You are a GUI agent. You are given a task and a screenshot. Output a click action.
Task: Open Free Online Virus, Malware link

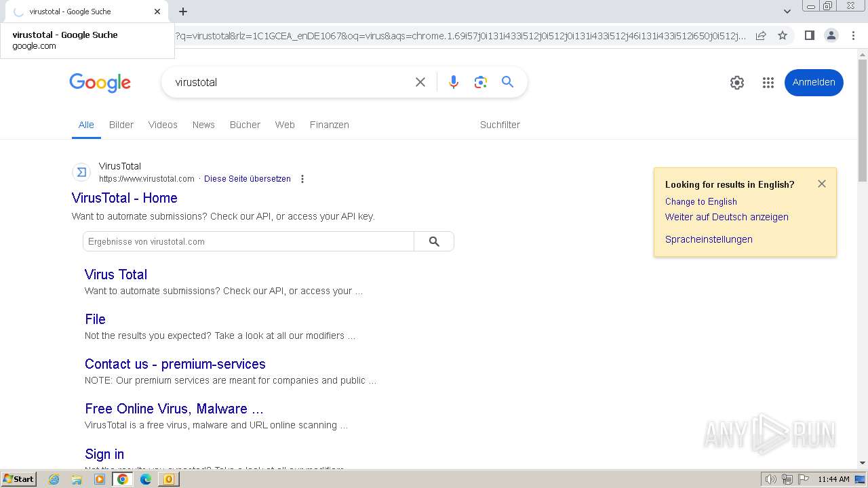pos(174,409)
